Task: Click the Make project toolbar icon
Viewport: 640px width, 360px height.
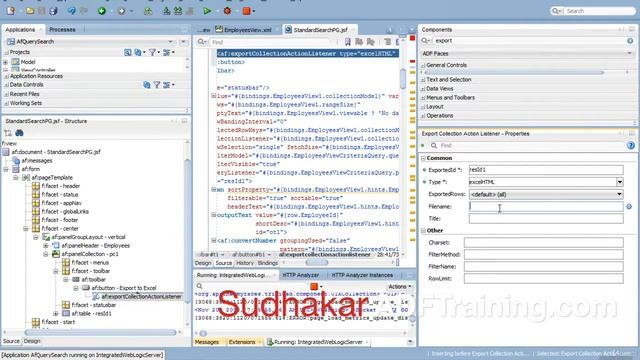Action: [x=166, y=11]
